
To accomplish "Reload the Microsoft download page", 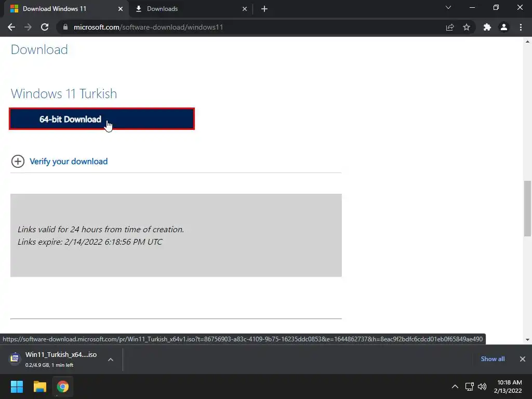I will click(45, 27).
